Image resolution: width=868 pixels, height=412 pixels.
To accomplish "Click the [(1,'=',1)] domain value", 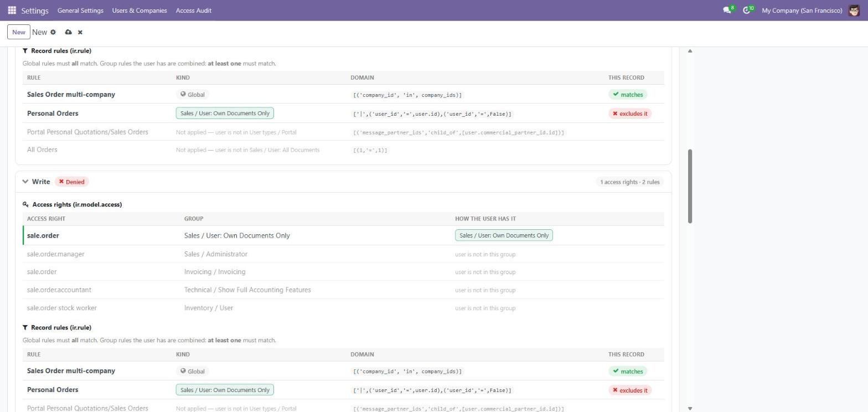I will (x=370, y=150).
